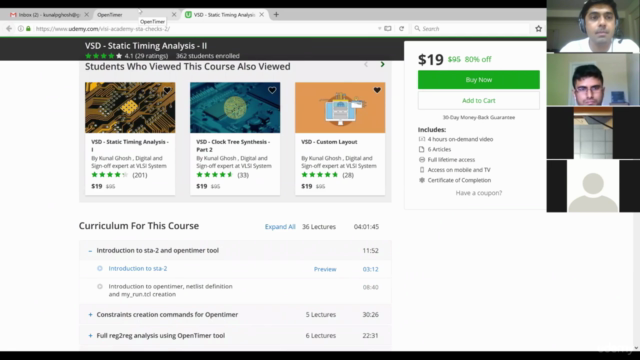Click the Preview link for Introduction to sta-2
The height and width of the screenshot is (360, 640).
pos(325,269)
